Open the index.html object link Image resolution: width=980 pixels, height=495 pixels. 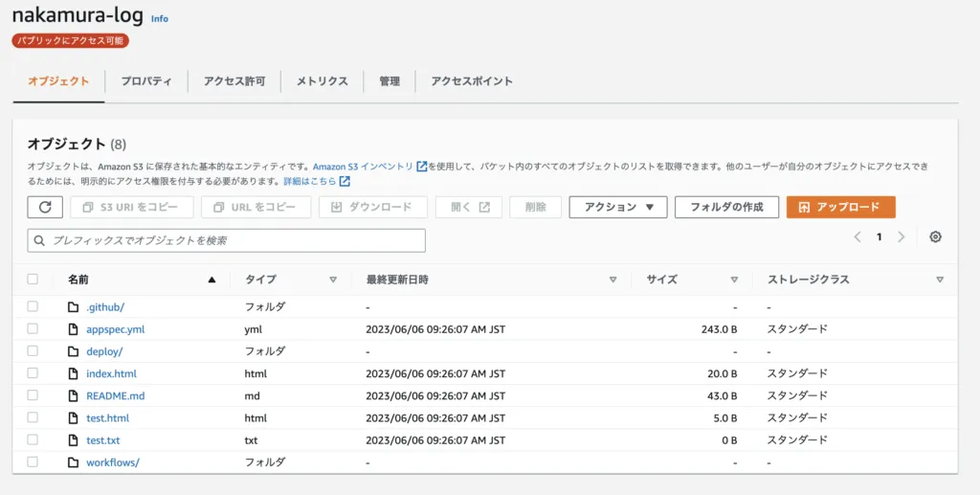111,373
